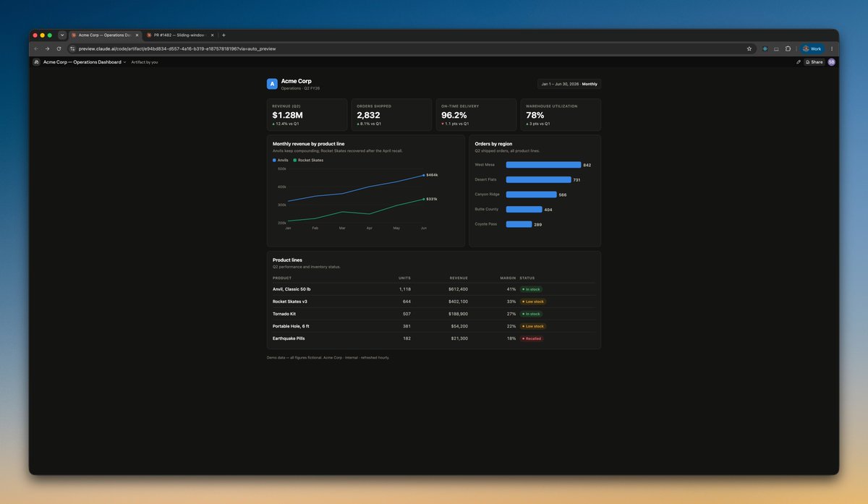Click Low stock badge for Rocket Skates v3
Screen dimensions: 868x504
533,302
